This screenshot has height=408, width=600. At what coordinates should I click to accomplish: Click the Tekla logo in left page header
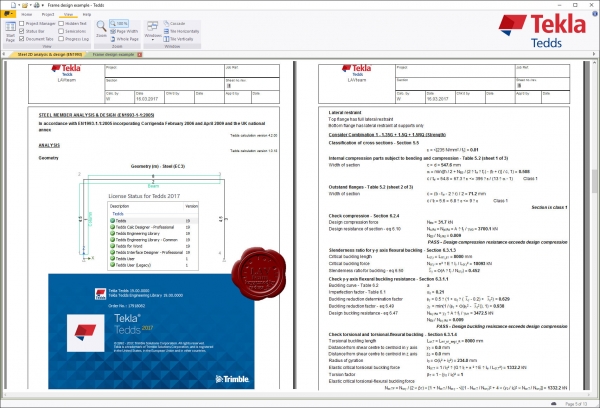click(66, 70)
